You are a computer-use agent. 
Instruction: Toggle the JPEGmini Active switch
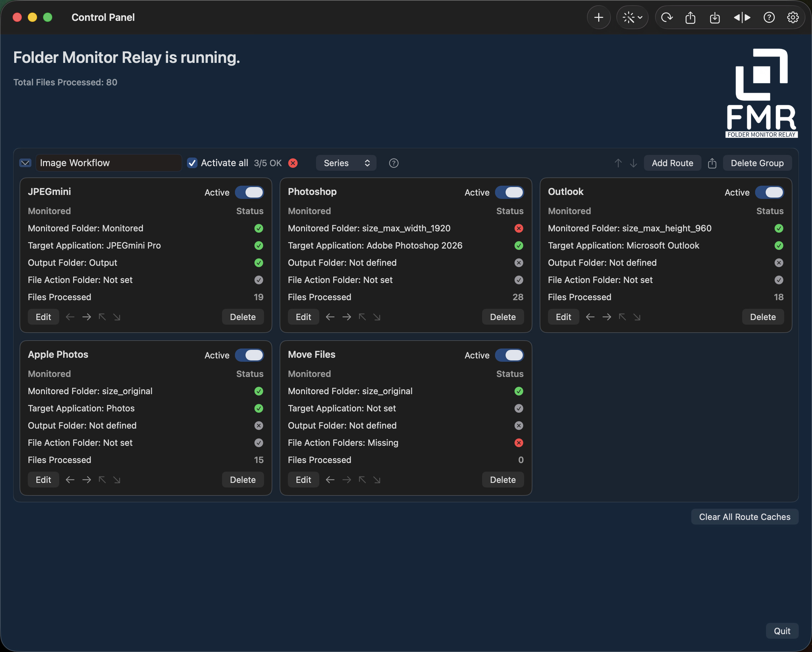click(x=249, y=193)
